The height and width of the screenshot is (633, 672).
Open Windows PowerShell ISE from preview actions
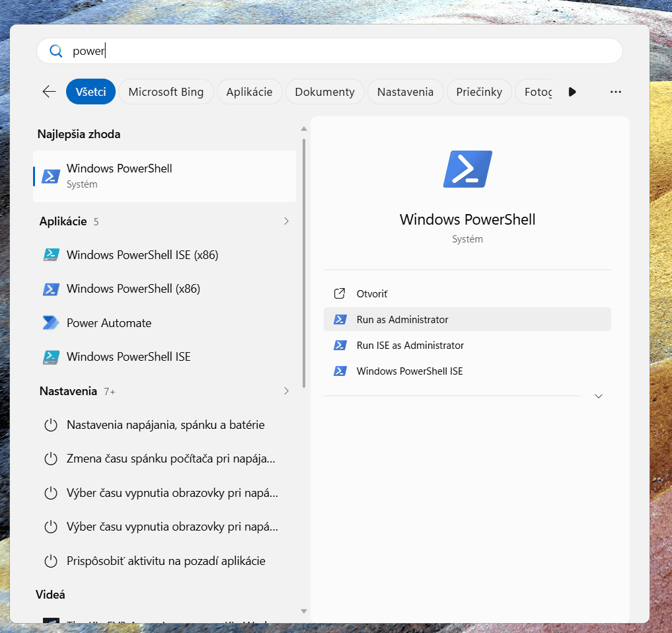click(467, 371)
